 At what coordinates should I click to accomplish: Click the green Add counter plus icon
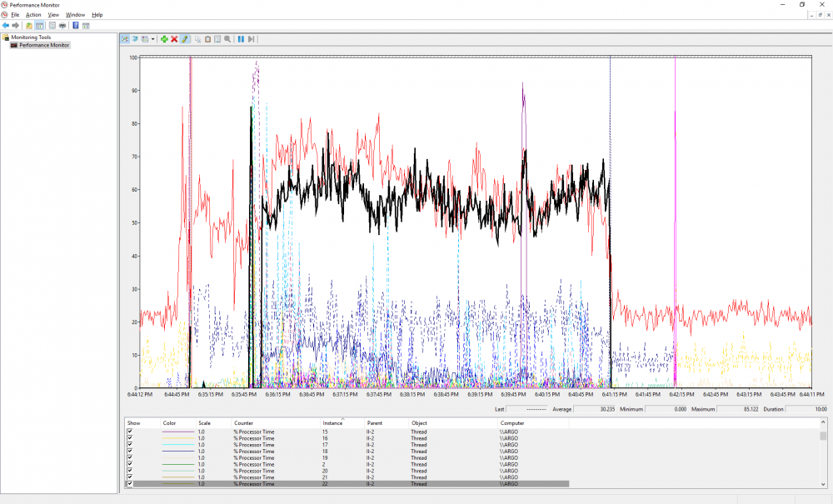point(164,39)
